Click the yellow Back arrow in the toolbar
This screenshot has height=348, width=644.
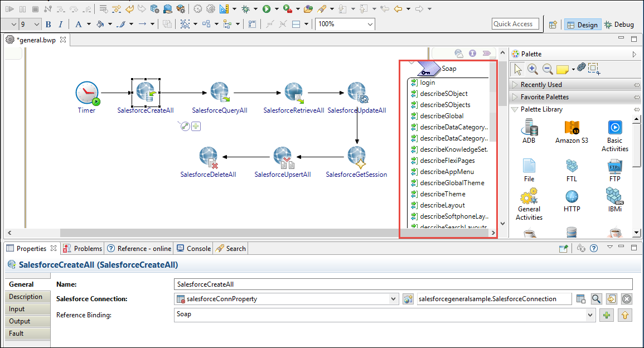[398, 8]
